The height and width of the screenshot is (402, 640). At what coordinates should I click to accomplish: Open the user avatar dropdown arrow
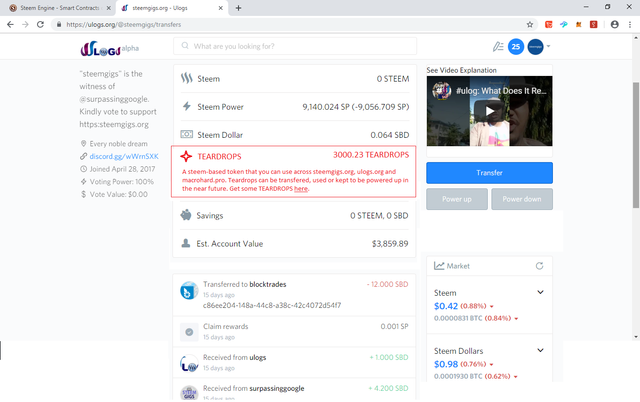click(x=548, y=46)
